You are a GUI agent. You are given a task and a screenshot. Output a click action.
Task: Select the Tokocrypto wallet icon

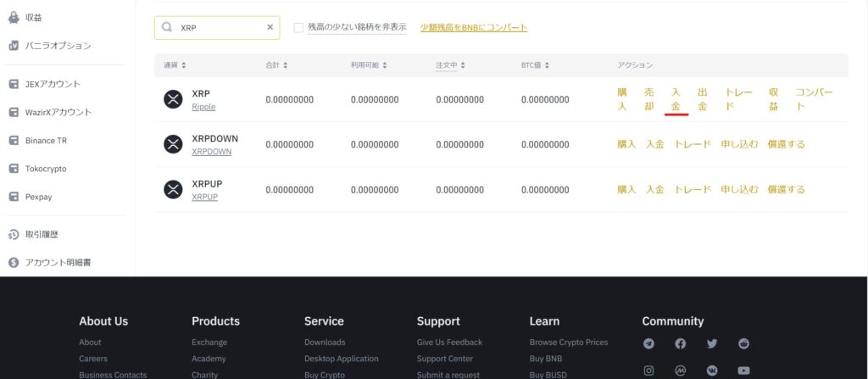[x=14, y=169]
